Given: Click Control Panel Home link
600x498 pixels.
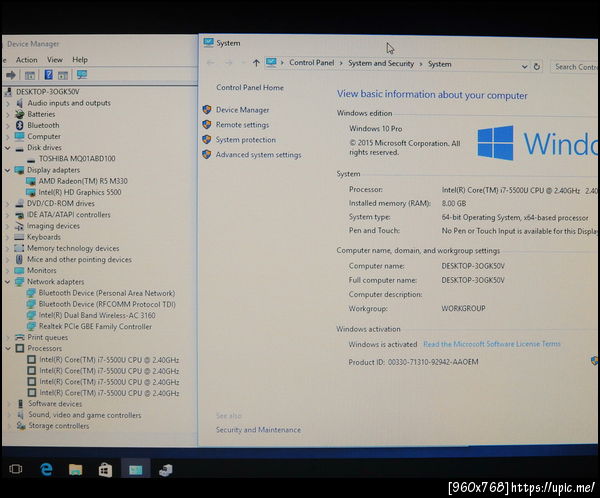Looking at the screenshot, I should pyautogui.click(x=250, y=88).
